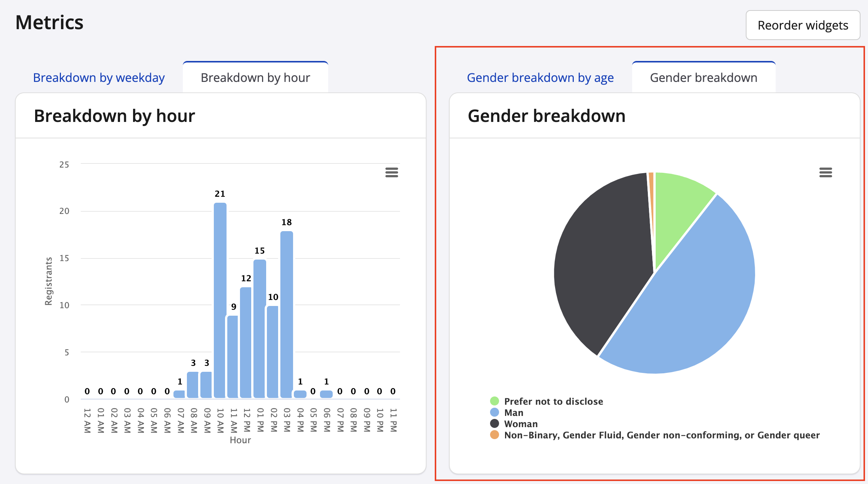Click the orange legend color dot
Viewport: 868px width, 484px height.
(495, 435)
